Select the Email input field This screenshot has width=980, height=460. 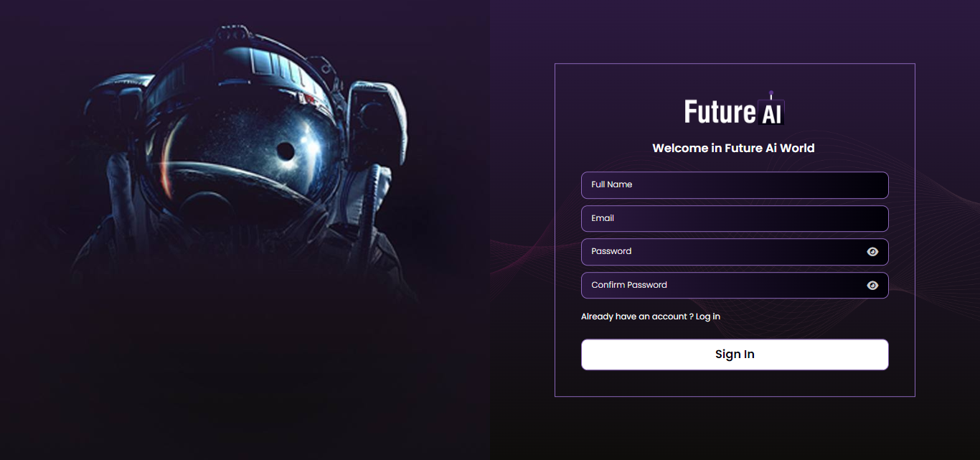734,218
